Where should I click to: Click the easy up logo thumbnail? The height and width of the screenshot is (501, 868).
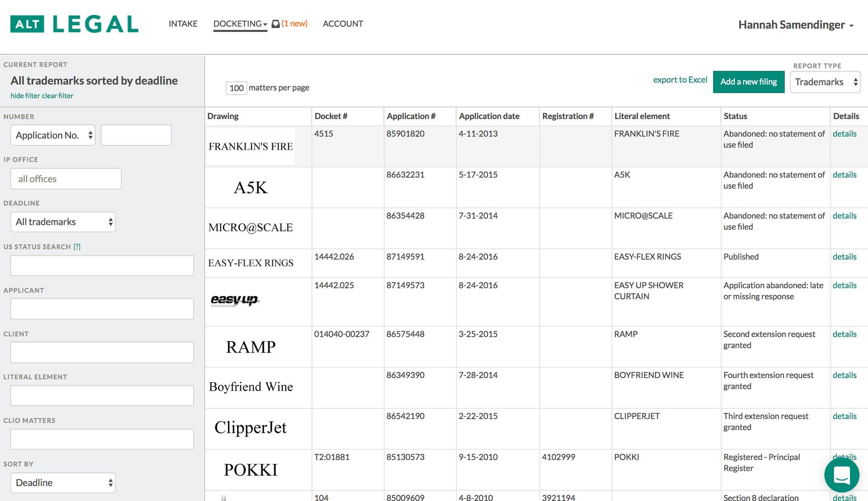tap(235, 301)
